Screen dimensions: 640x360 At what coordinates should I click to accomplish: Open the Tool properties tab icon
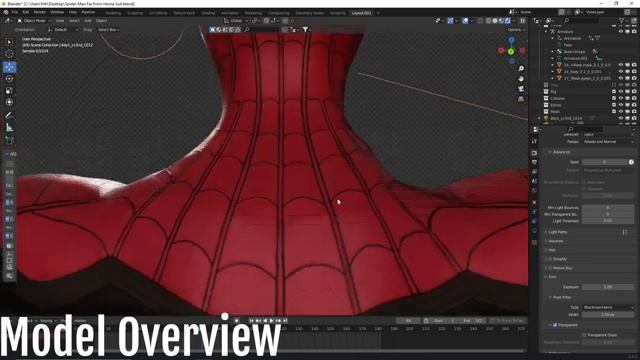point(534,141)
